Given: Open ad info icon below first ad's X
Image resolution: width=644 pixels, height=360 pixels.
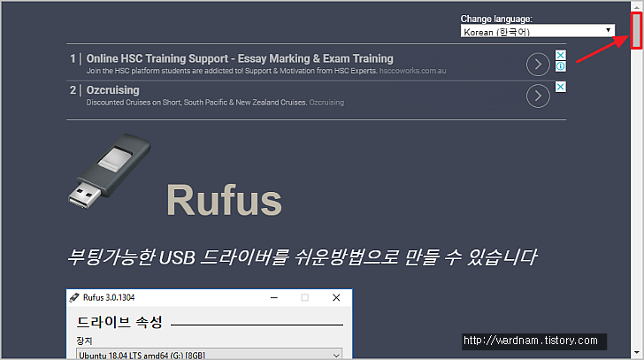Looking at the screenshot, I should [560, 66].
